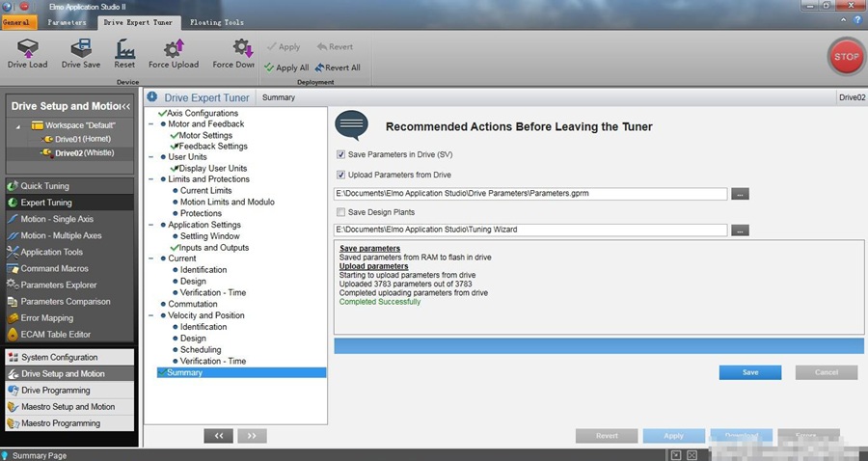Click the Force Upload icon
868x461 pixels.
174,49
